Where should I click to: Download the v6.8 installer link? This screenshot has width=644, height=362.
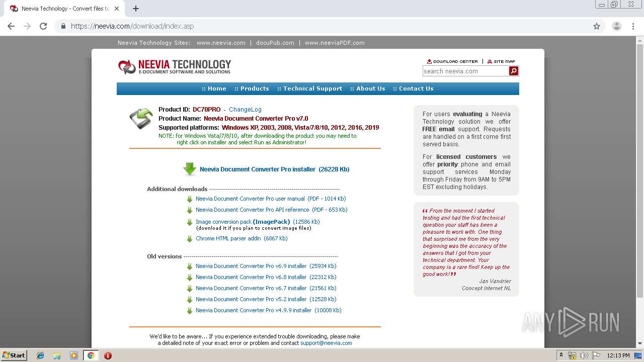tap(266, 278)
